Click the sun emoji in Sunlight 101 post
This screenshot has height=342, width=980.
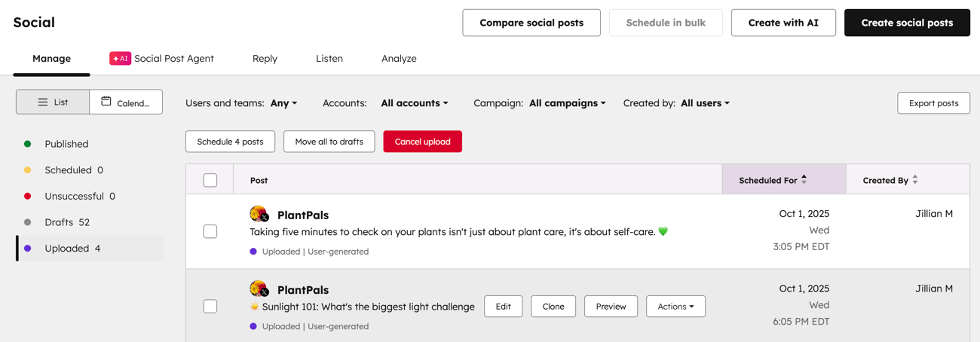(255, 307)
